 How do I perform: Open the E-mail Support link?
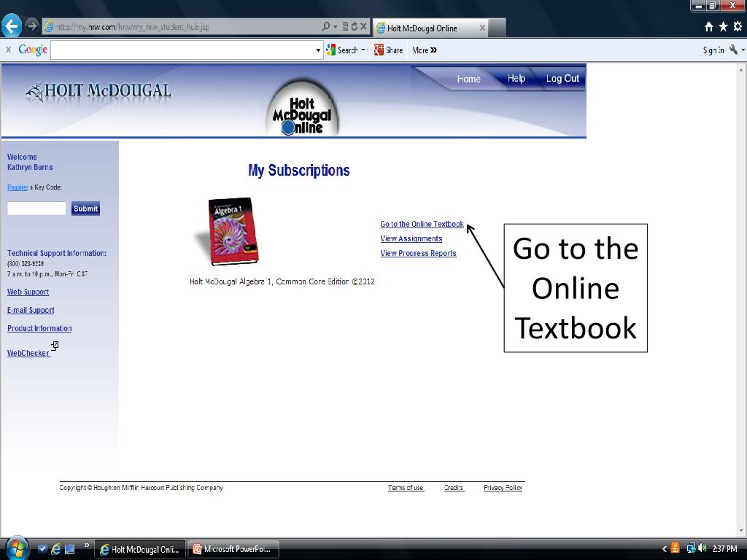click(x=31, y=310)
